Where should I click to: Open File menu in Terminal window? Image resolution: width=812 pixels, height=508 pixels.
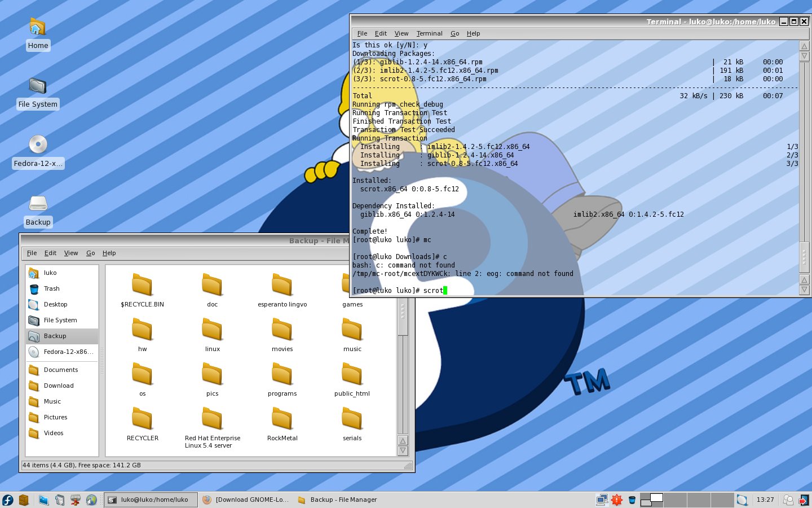point(362,33)
